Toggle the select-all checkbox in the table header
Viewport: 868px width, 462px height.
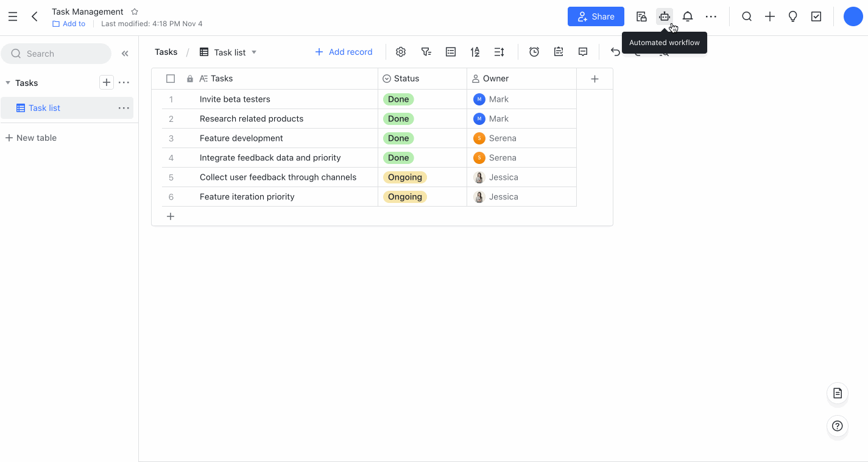(171, 78)
